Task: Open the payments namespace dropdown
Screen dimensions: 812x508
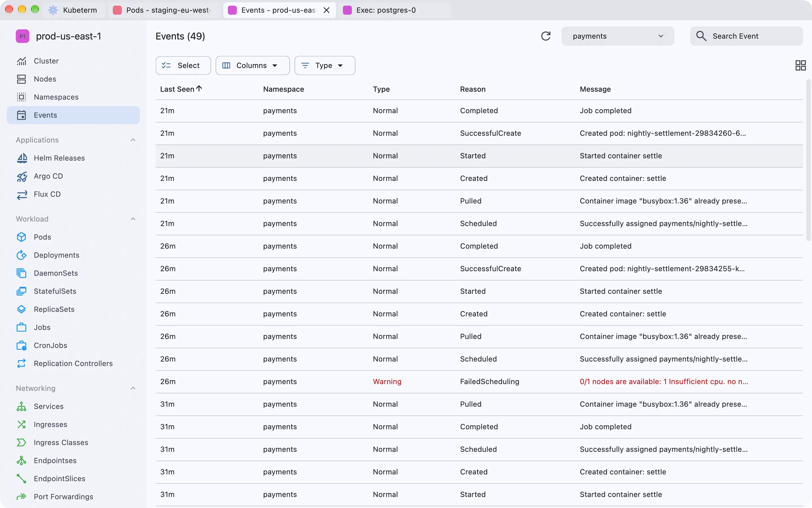Action: click(618, 36)
